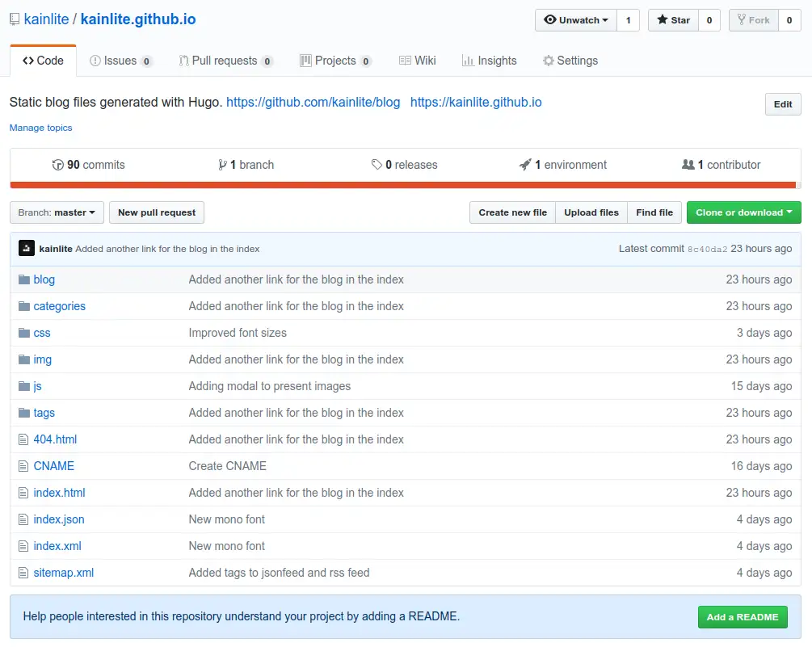The width and height of the screenshot is (812, 647).
Task: Click the Fork button
Action: (754, 20)
